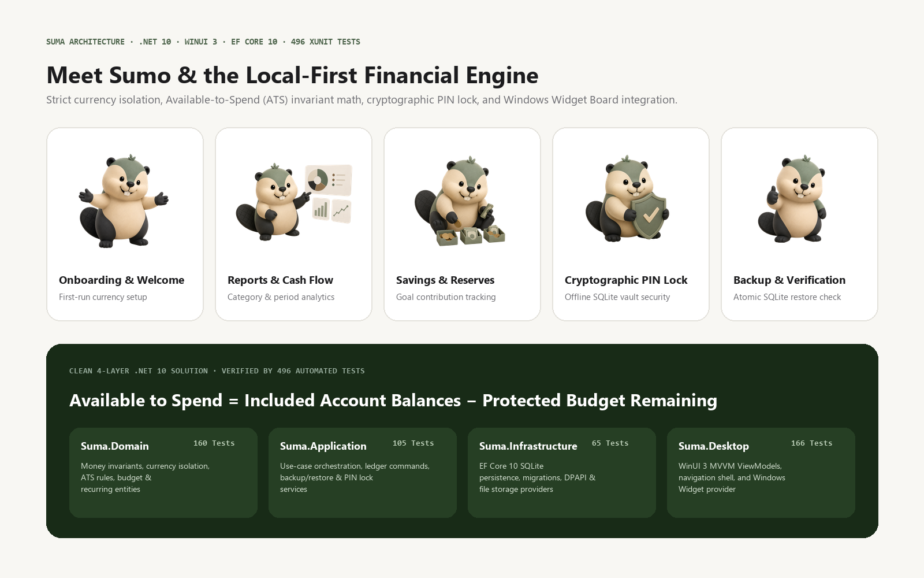Click the 'SUMA ARCHITECTURE' top tagline

203,42
